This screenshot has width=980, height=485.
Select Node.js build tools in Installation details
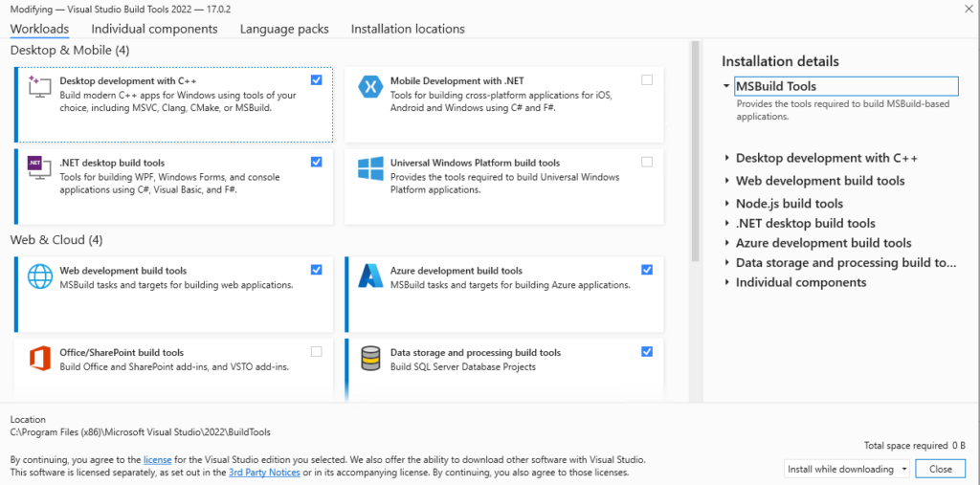790,204
